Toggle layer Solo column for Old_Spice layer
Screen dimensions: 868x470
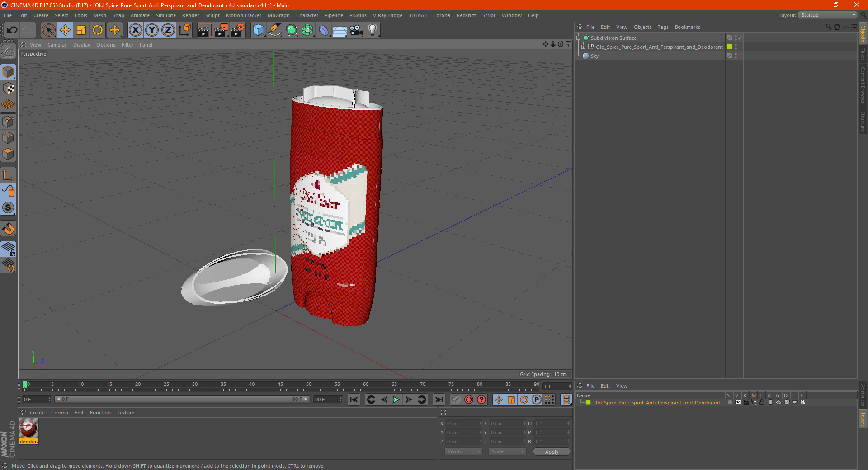click(x=729, y=402)
